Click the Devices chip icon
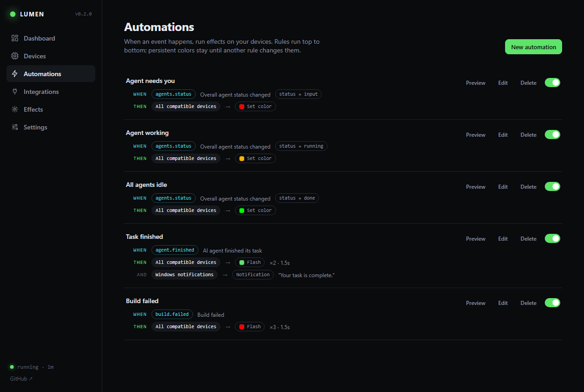The height and width of the screenshot is (392, 584). (x=15, y=56)
